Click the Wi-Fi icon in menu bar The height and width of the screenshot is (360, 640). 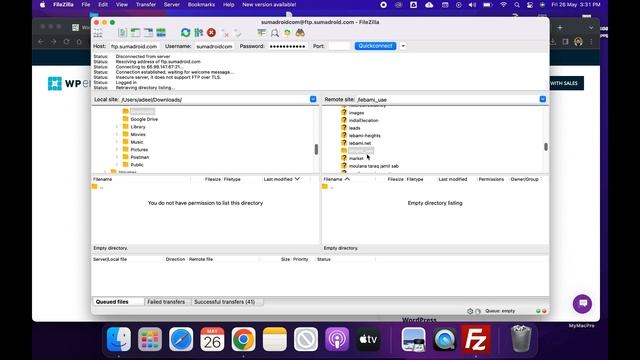coord(504,4)
